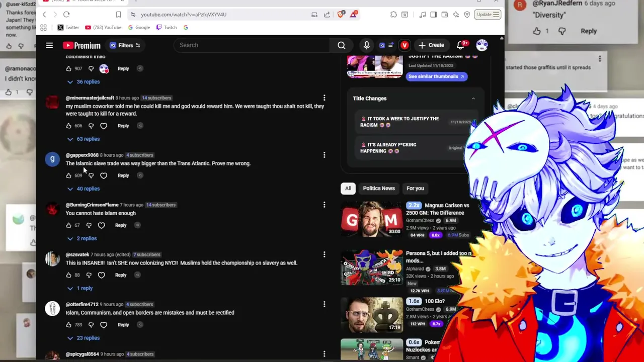Open the (782) YouTube bookmark
Screen dimensions: 644x362
pyautogui.click(x=104, y=27)
